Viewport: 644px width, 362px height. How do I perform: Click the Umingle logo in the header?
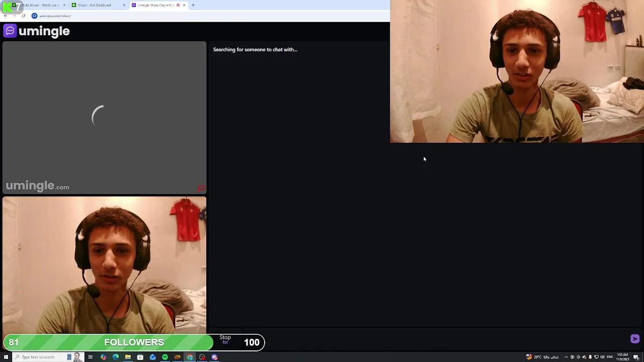37,31
